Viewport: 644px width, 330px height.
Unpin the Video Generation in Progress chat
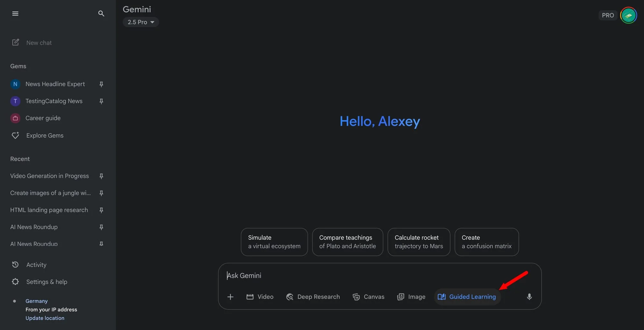(101, 176)
